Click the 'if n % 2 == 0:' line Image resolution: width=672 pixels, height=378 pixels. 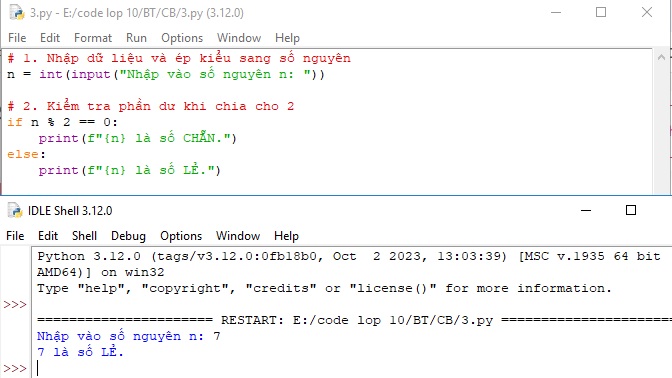63,122
